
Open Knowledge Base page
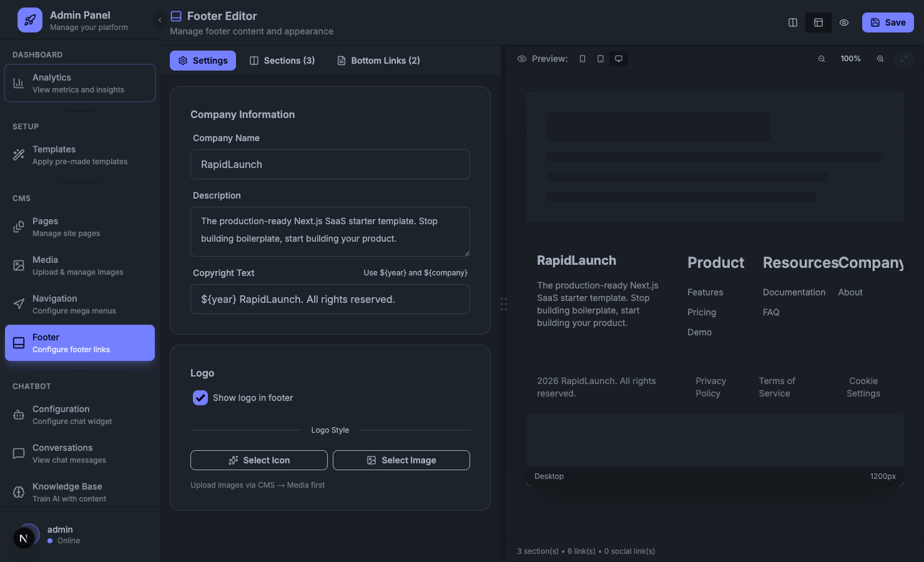tap(80, 492)
